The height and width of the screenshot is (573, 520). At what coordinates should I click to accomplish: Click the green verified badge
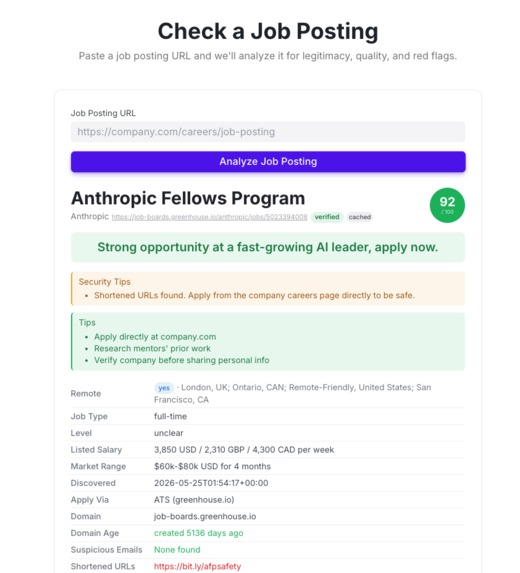point(327,217)
